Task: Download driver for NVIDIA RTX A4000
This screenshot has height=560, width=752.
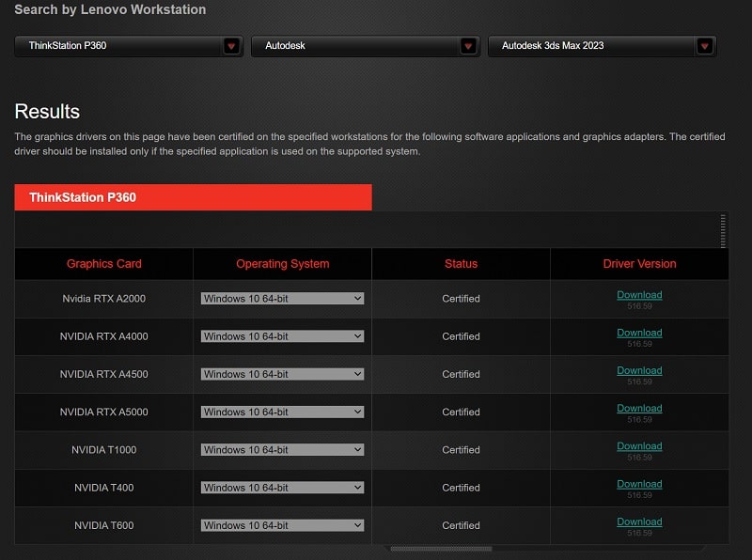Action: [639, 333]
